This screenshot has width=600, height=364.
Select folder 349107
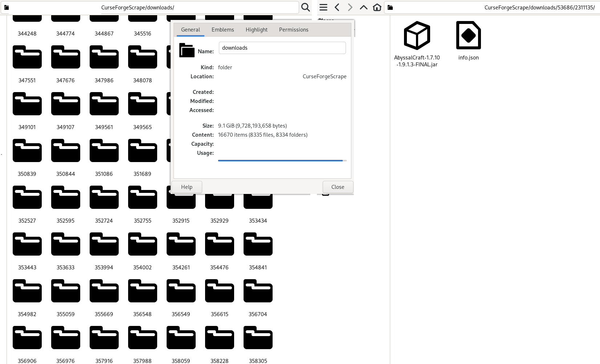pyautogui.click(x=66, y=104)
